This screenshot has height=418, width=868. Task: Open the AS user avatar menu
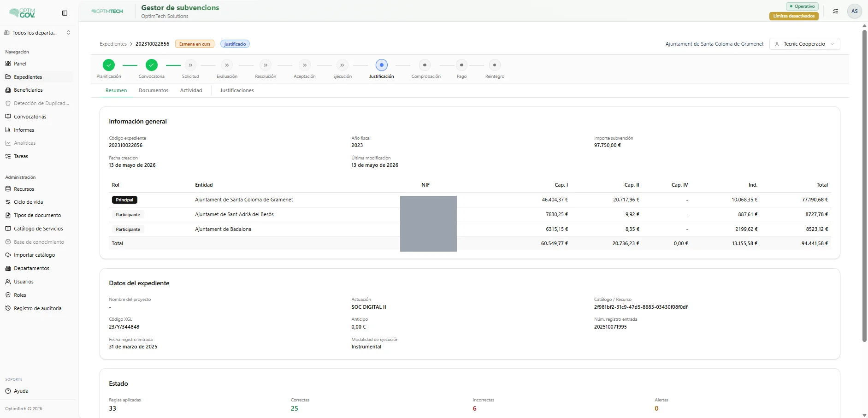[x=854, y=11]
